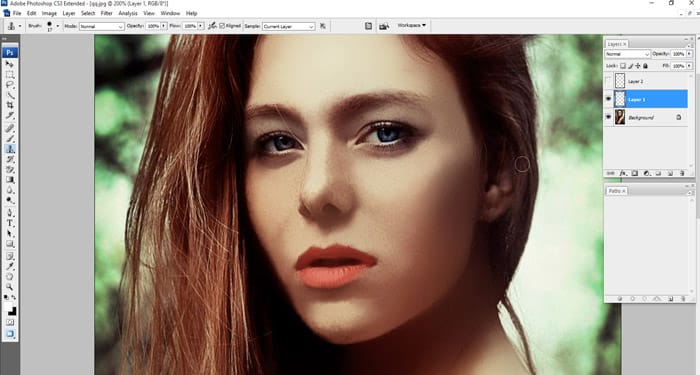This screenshot has width=700, height=375.
Task: Toggle the Aligned checkbox
Action: click(222, 26)
